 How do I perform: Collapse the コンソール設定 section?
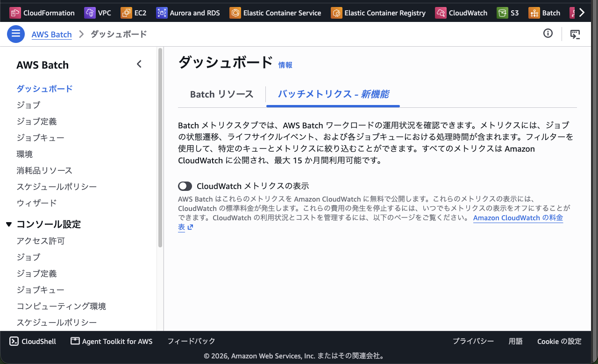click(9, 224)
